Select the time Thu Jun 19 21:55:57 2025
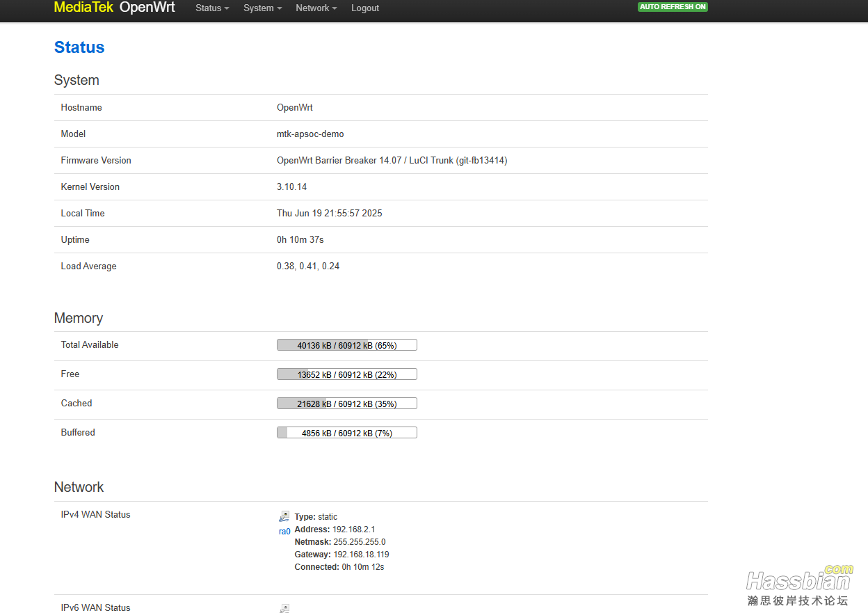This screenshot has width=868, height=613. [x=330, y=214]
